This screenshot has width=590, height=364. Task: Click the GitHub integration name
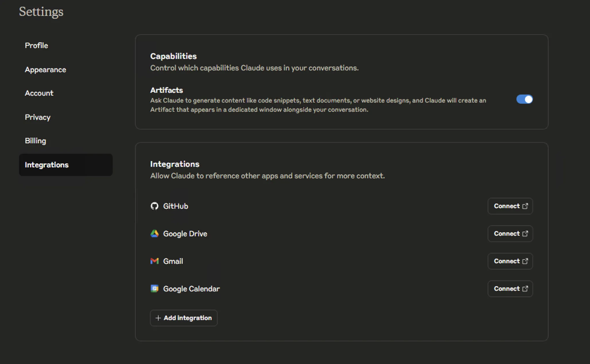click(176, 206)
